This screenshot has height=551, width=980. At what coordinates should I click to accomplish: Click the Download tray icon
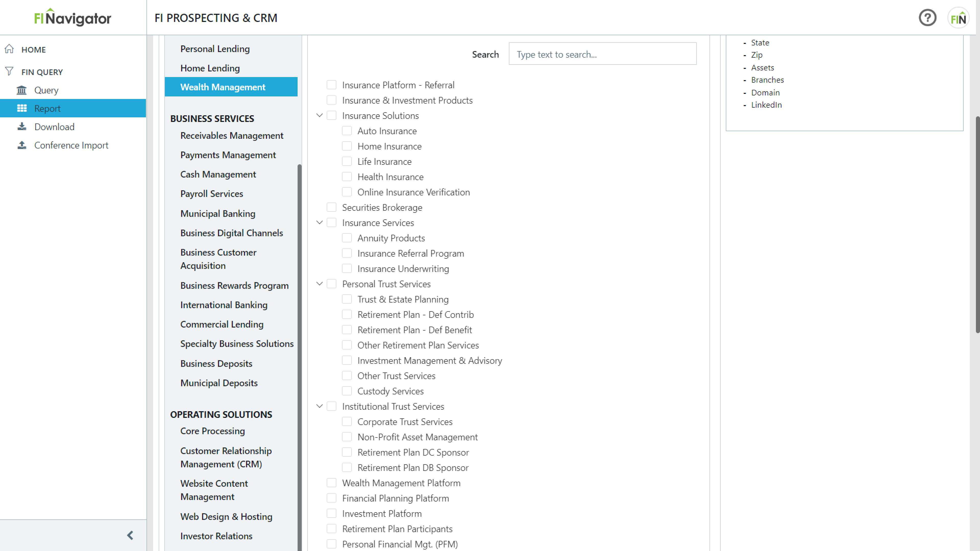(x=22, y=127)
